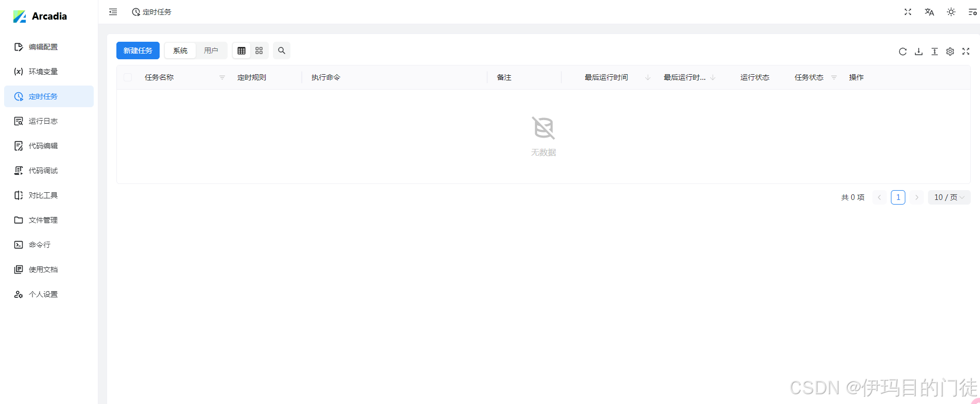The height and width of the screenshot is (404, 980).
Task: Refresh the task table
Action: tap(903, 52)
